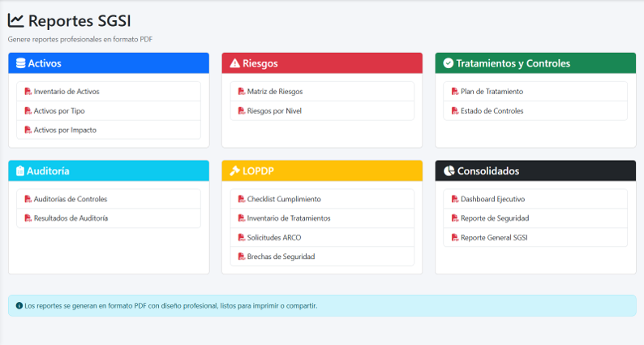
Task: Click the PDF icon beside Resultados de Auditoría
Action: pos(28,218)
